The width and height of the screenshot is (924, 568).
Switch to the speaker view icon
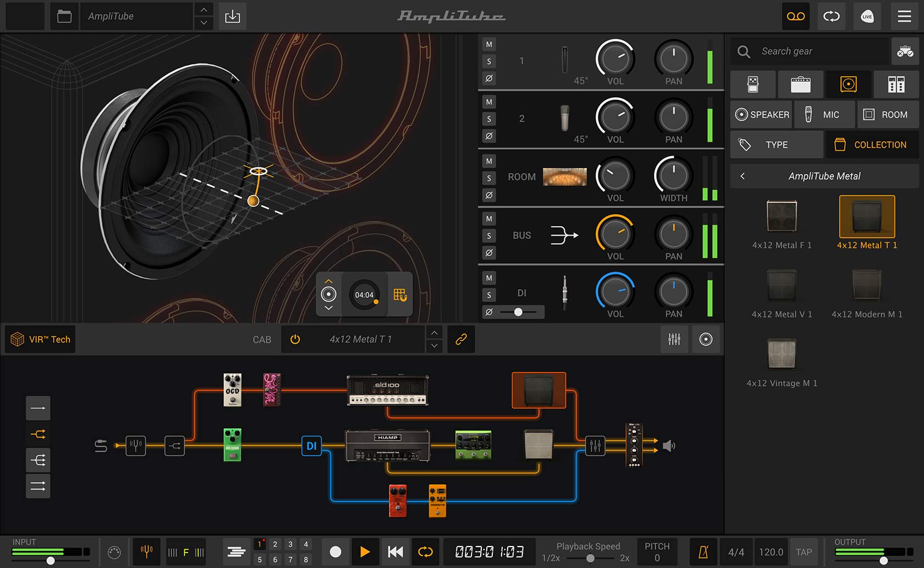pos(706,340)
